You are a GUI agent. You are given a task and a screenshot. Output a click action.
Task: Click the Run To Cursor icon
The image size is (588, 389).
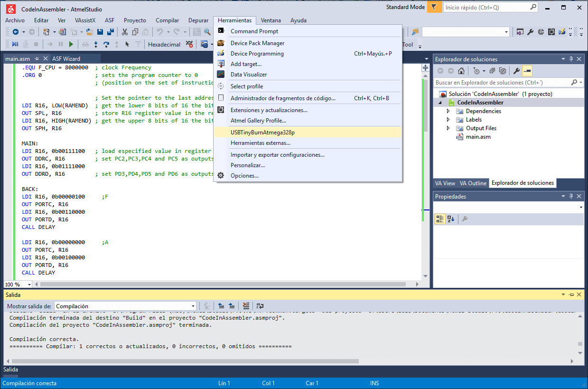pyautogui.click(x=127, y=44)
